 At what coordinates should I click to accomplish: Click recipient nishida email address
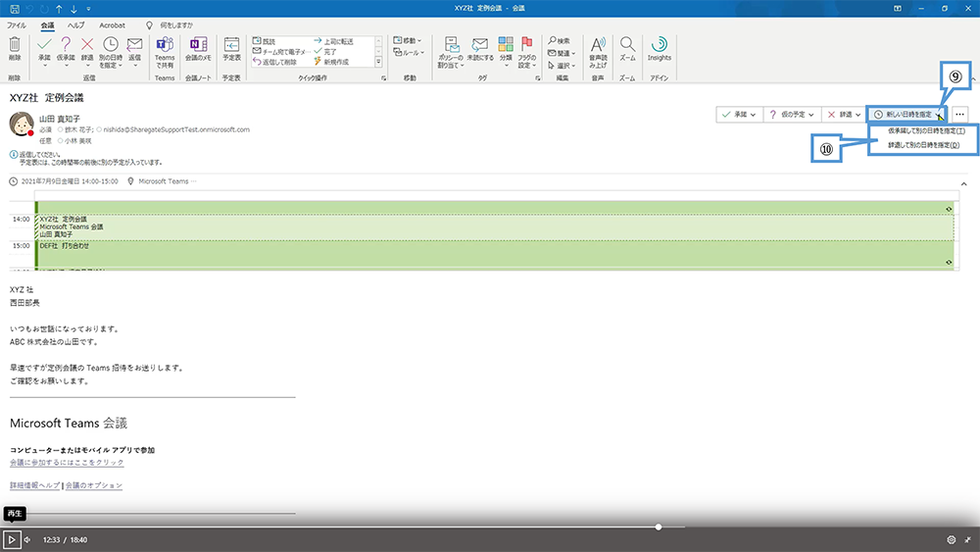(x=176, y=129)
